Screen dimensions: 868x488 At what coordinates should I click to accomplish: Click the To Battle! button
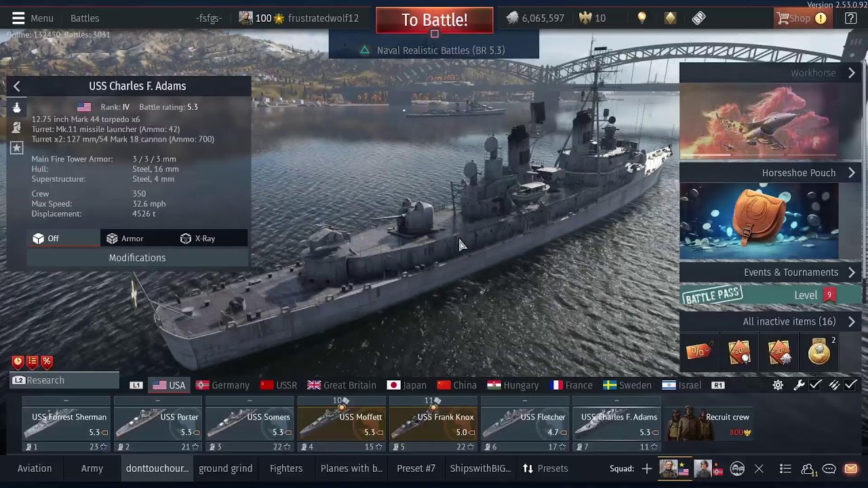435,20
